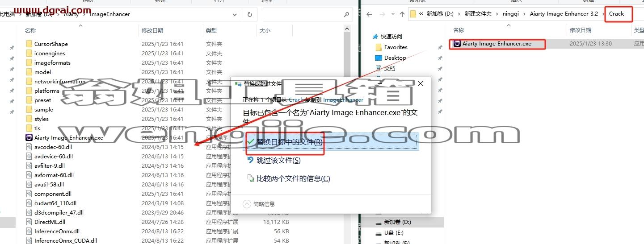This screenshot has height=244, width=644.
Task: Select Favorites in the right navigation pane
Action: tap(396, 47)
